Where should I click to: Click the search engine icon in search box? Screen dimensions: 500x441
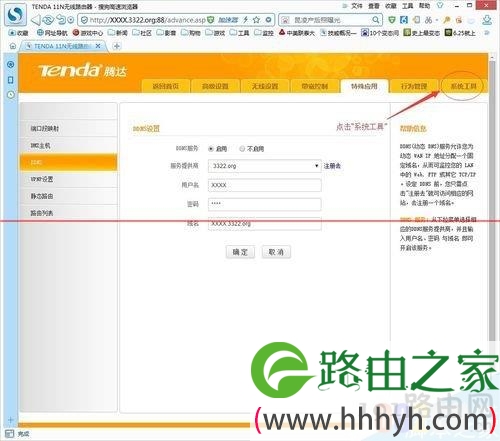[285, 20]
